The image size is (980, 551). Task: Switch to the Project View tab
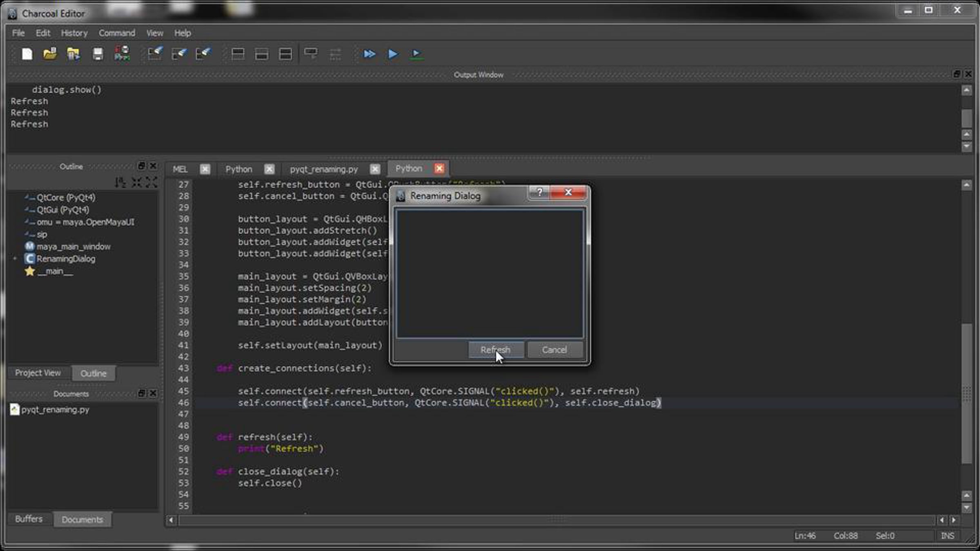(38, 373)
